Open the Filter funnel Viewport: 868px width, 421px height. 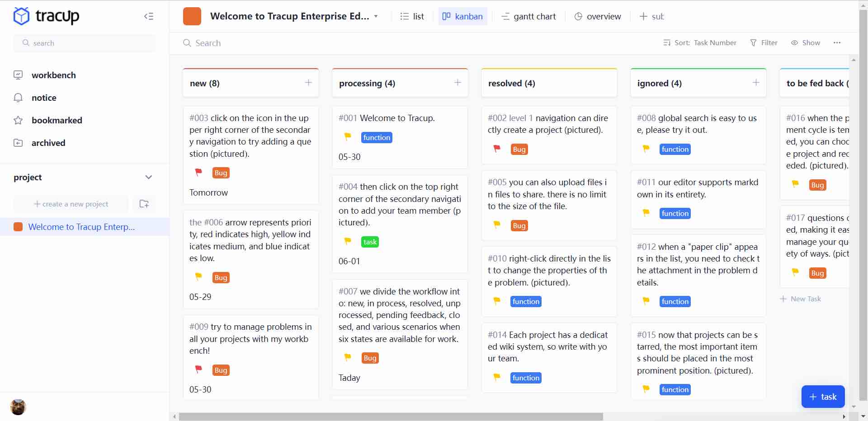tap(764, 42)
